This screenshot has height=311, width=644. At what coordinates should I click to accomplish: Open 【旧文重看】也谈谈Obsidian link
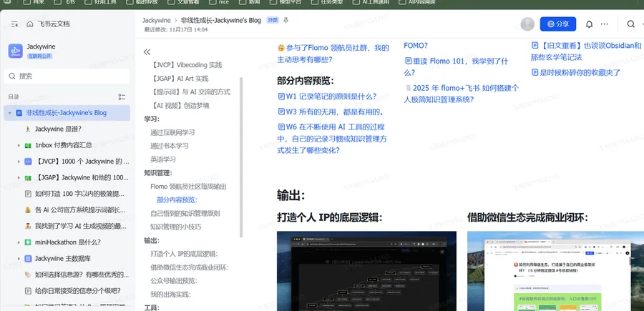(586, 51)
